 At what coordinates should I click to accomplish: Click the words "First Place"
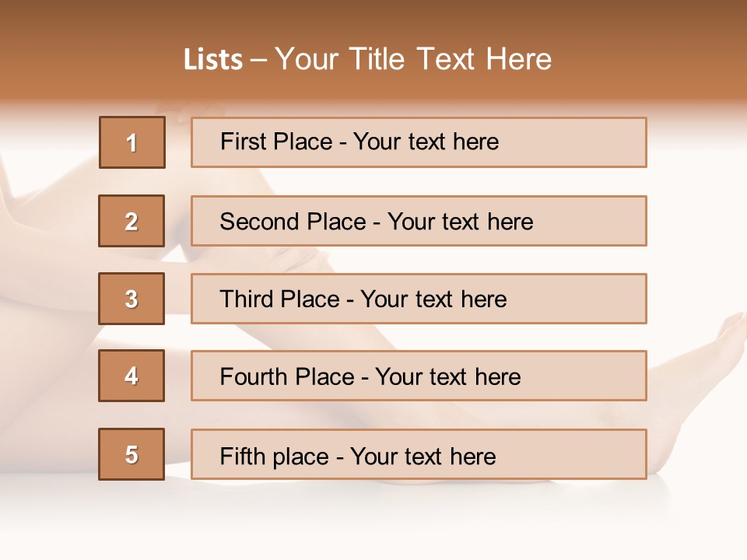[x=276, y=142]
